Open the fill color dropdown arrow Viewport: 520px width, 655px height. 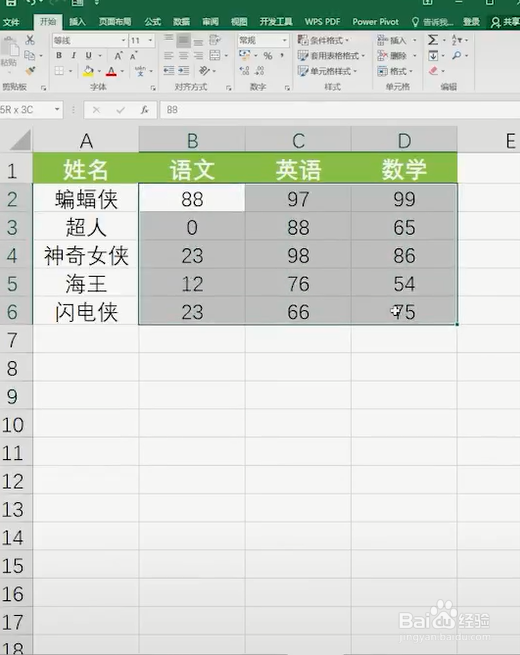pos(99,71)
